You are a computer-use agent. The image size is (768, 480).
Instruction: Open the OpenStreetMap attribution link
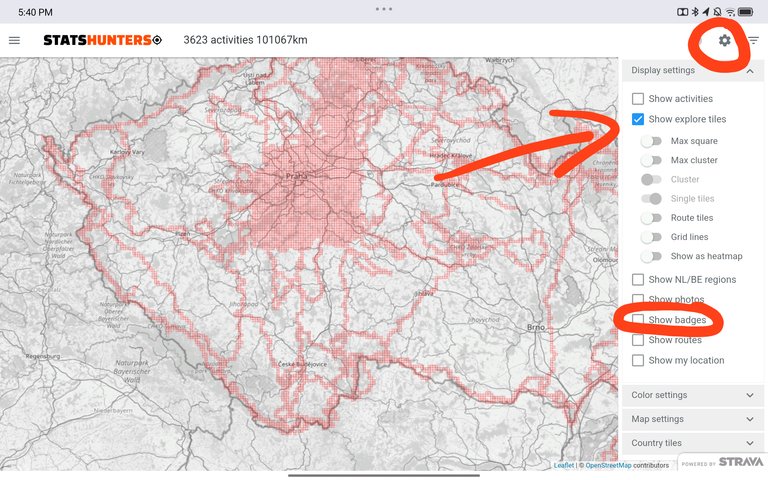608,465
